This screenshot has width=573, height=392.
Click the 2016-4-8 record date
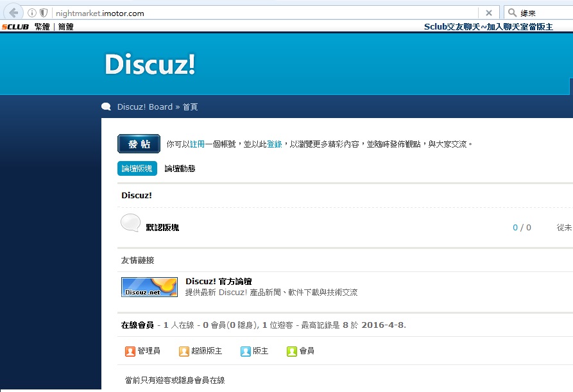[x=383, y=325]
